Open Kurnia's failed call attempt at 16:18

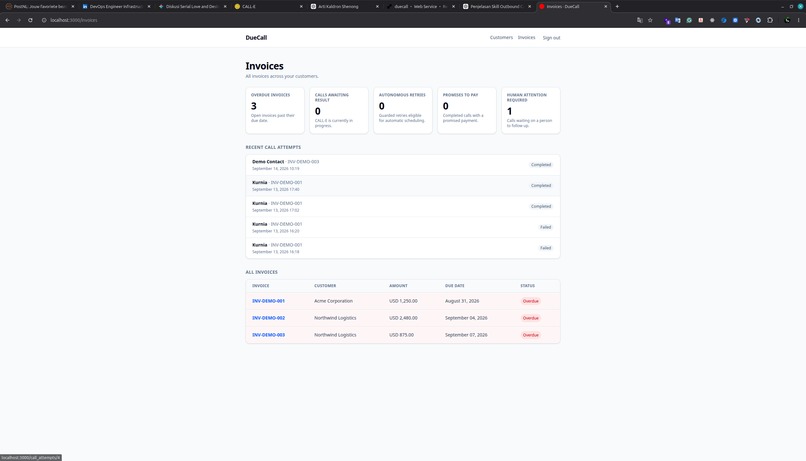[402, 248]
